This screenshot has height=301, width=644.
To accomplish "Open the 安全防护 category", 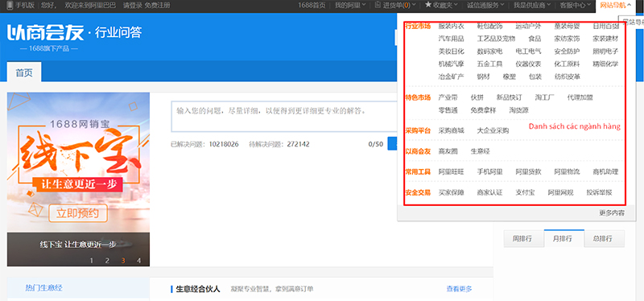I will point(567,52).
